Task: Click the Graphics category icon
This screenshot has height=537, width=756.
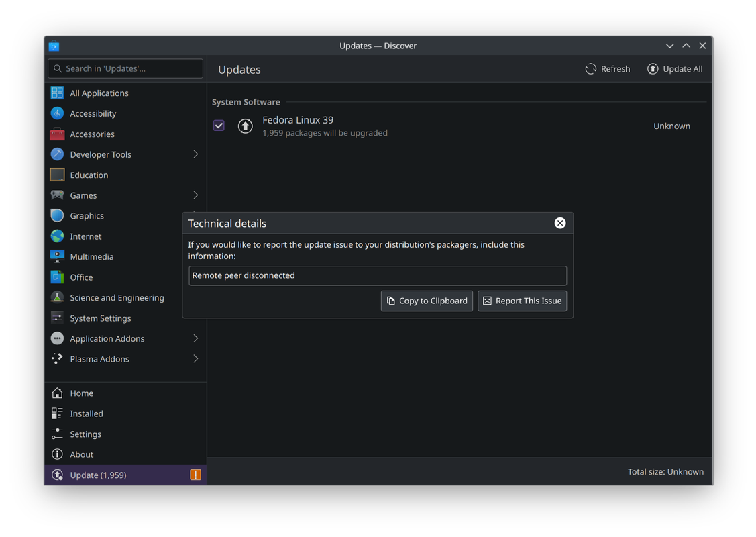Action: tap(57, 215)
